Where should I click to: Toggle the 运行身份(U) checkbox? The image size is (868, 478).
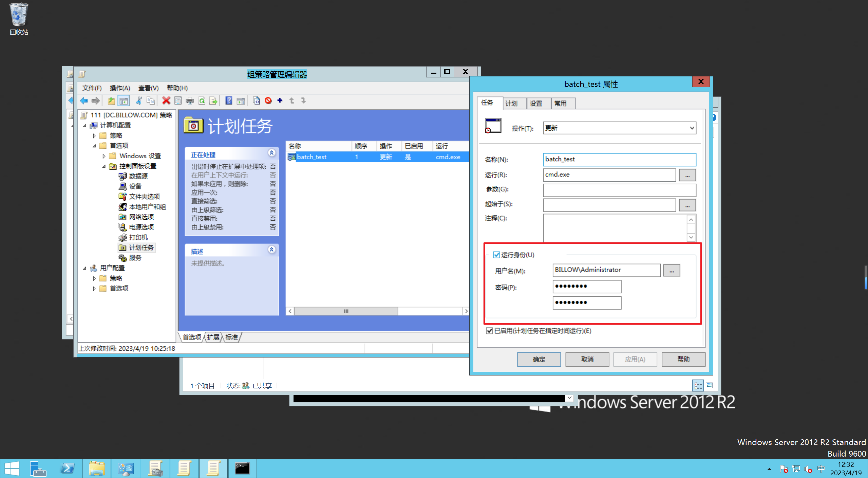click(496, 255)
